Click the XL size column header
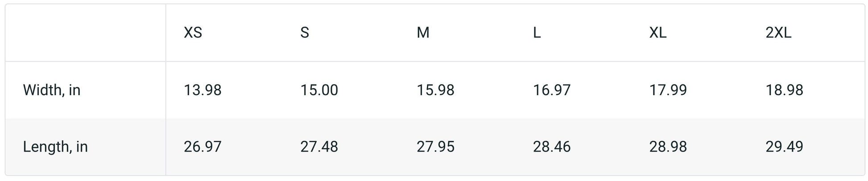Image resolution: width=868 pixels, height=181 pixels. click(x=657, y=33)
